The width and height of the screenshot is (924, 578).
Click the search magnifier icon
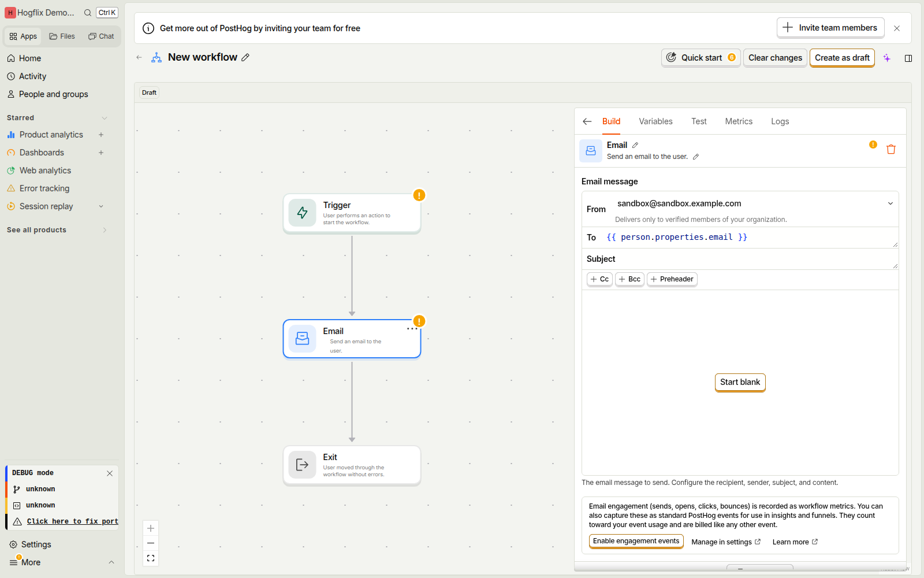88,13
